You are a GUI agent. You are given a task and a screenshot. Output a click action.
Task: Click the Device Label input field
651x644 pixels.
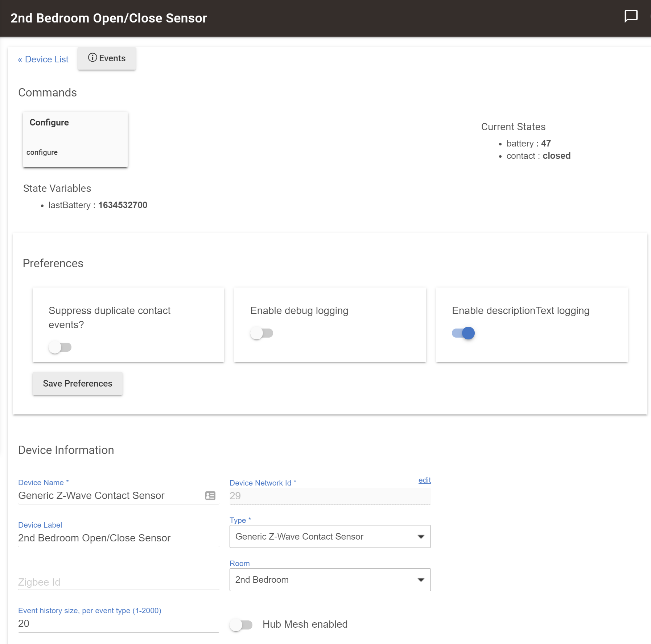click(x=119, y=538)
